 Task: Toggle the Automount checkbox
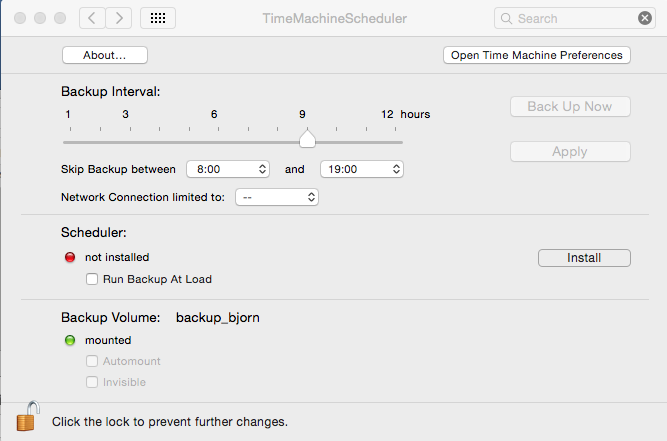pos(92,361)
